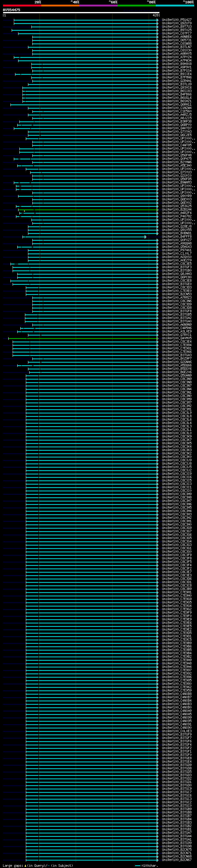Viewport: 197px width, 868px height.
Task: Select label UniRef100_A4RZJ5
Action: point(176,115)
